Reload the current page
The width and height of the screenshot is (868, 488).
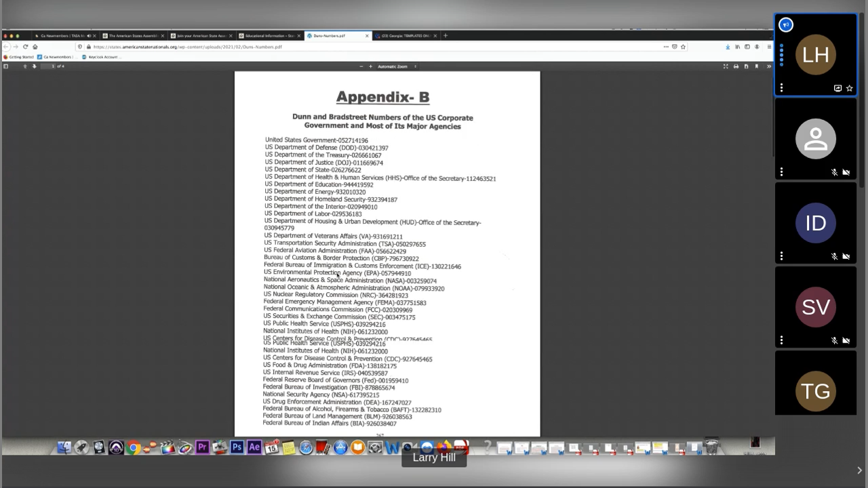point(25,47)
